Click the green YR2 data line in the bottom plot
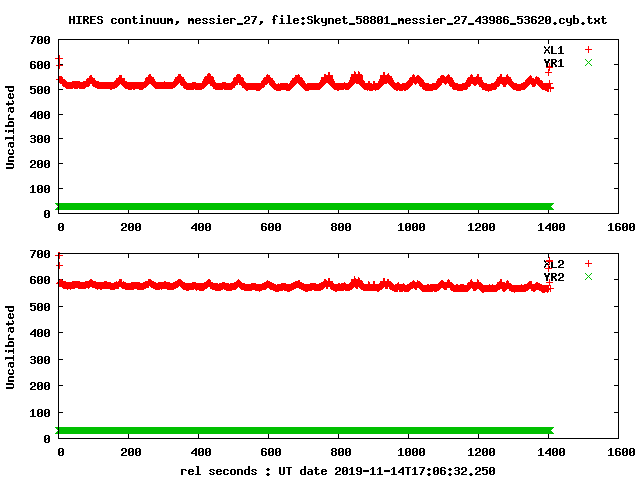 [304, 431]
